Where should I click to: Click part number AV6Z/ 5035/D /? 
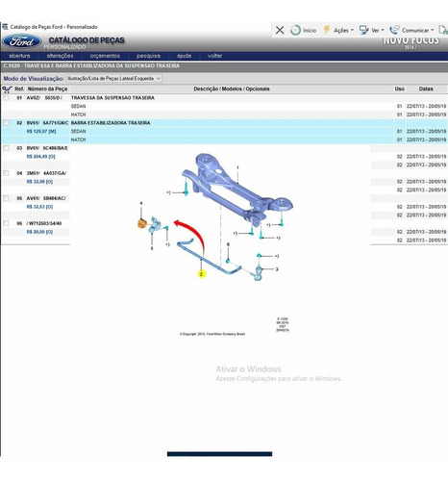[44, 98]
